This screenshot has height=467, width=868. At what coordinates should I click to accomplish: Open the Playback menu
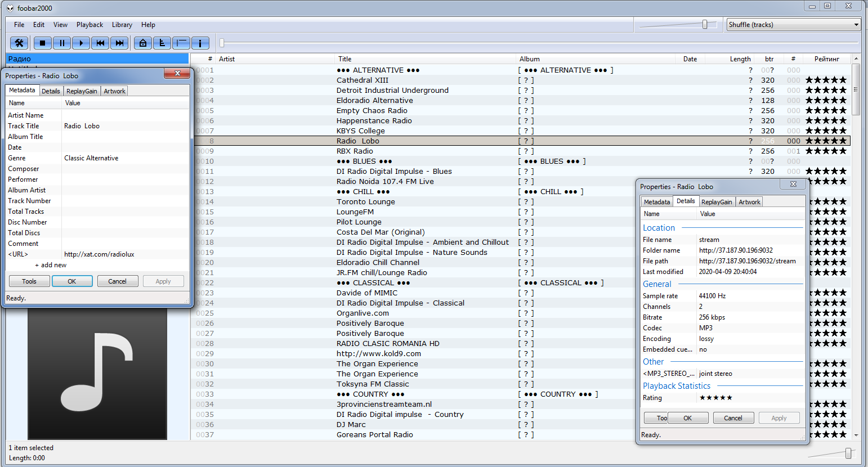[90, 25]
